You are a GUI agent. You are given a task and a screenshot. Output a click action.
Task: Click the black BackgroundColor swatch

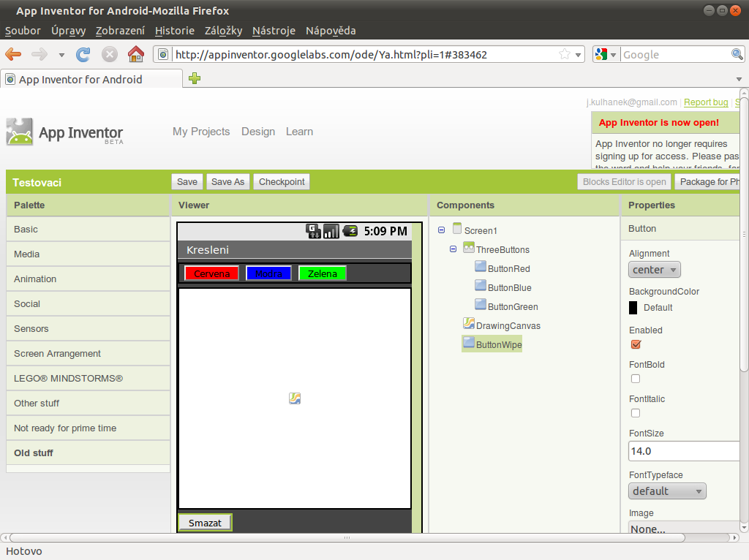coord(633,308)
